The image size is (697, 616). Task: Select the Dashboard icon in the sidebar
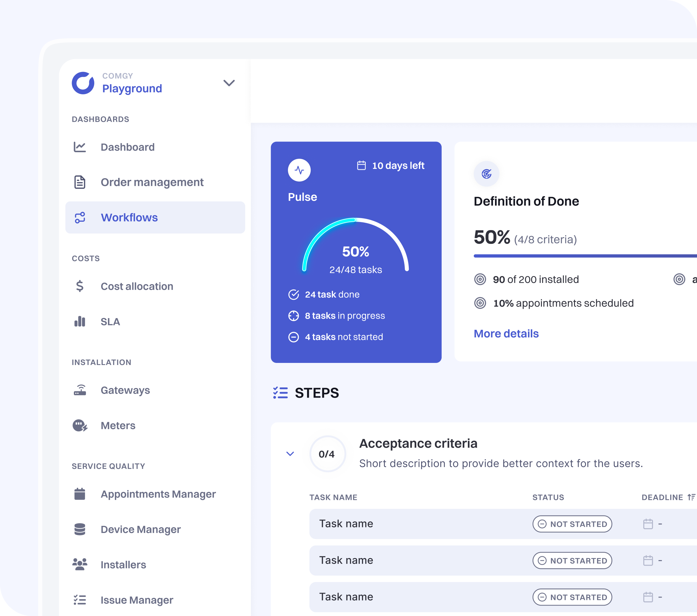[x=80, y=147]
